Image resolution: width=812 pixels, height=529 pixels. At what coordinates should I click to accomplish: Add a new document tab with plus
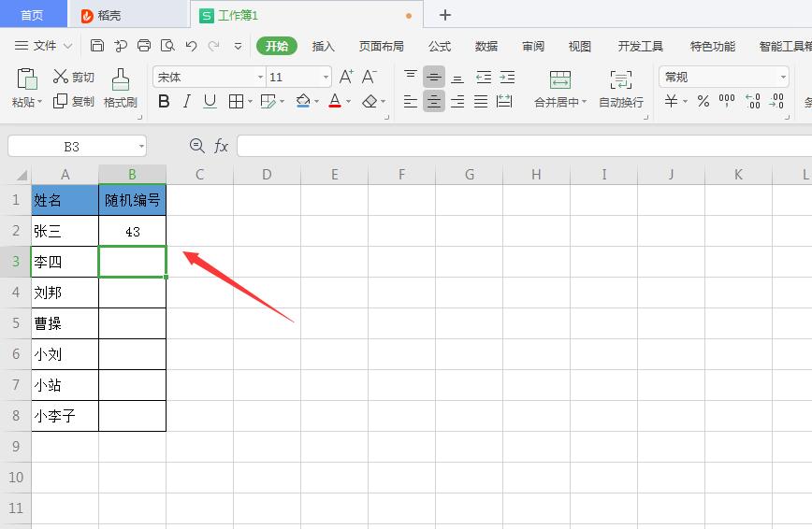[445, 15]
